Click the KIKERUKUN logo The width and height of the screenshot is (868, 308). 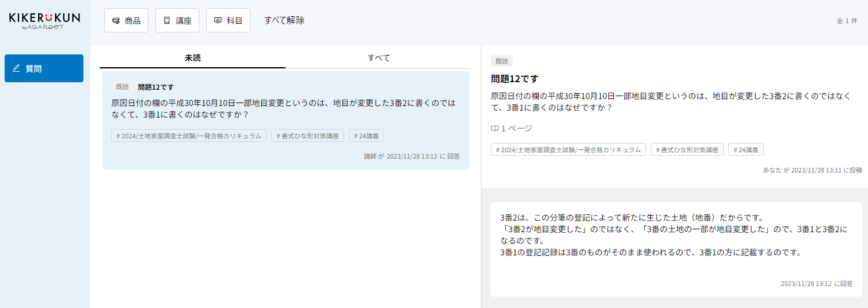tap(45, 20)
